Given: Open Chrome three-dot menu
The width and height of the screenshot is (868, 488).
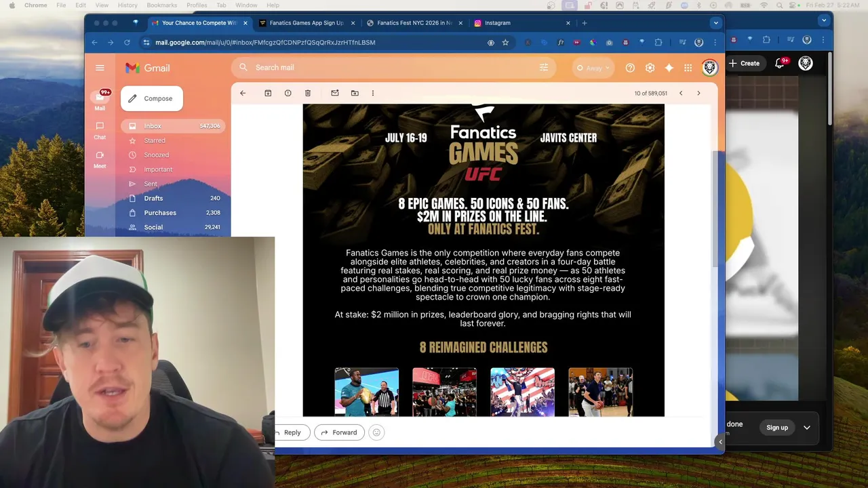Looking at the screenshot, I should [714, 42].
